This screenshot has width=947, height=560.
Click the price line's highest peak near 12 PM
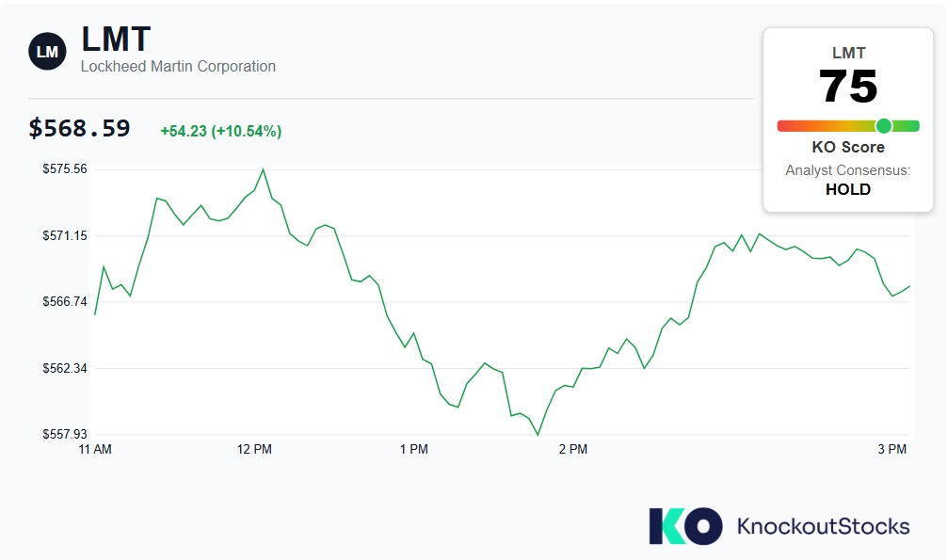[x=264, y=169]
